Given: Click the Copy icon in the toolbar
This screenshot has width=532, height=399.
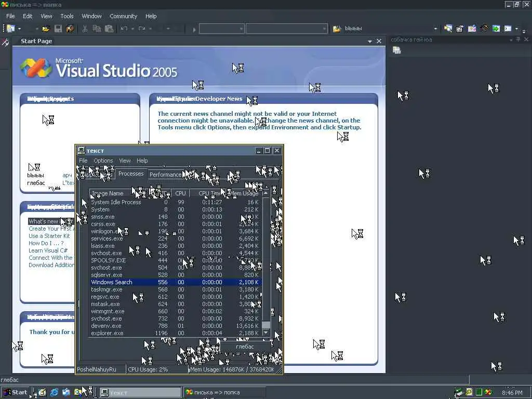Looking at the screenshot, I should (97, 29).
